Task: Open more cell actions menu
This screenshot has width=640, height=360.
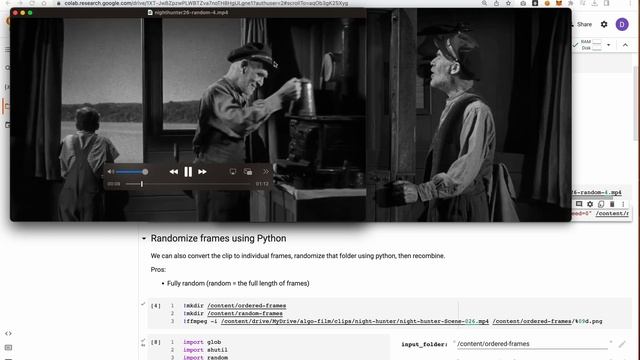Action: pos(623,204)
